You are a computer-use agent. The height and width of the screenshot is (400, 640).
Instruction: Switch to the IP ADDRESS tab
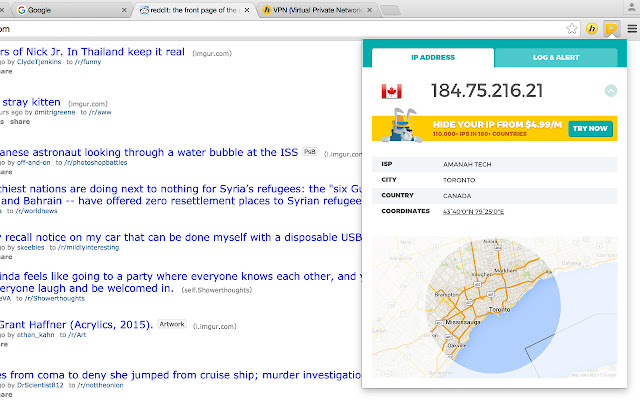pos(433,58)
